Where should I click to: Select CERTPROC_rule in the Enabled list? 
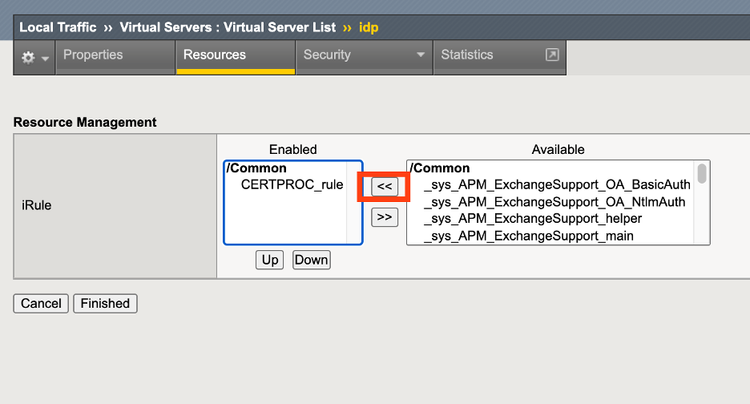click(291, 184)
